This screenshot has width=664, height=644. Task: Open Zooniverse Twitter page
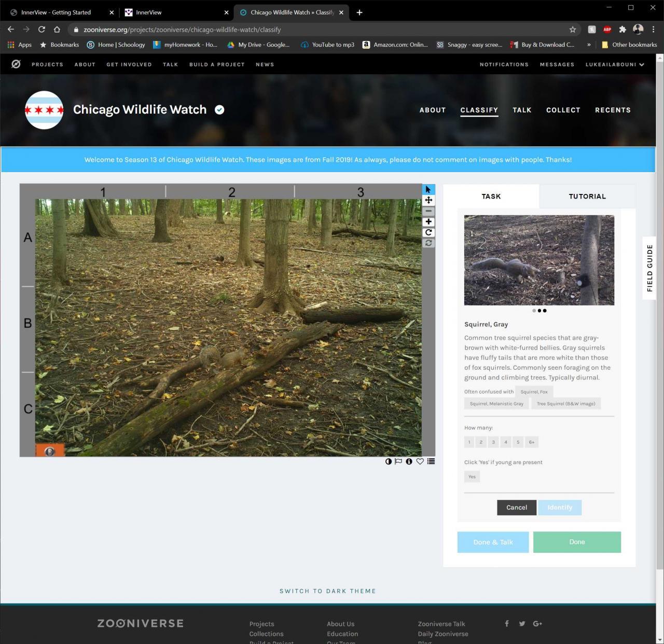click(522, 623)
